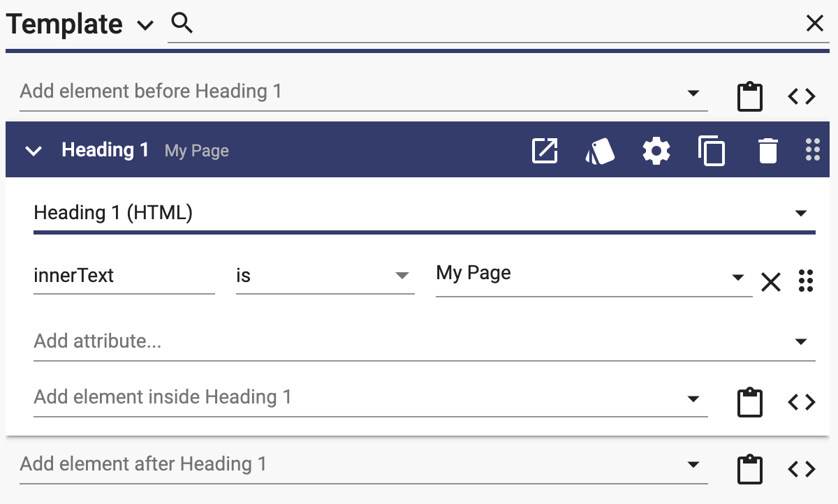Open the Heading 1 (HTML) type dropdown
838x504 pixels.
[x=425, y=213]
